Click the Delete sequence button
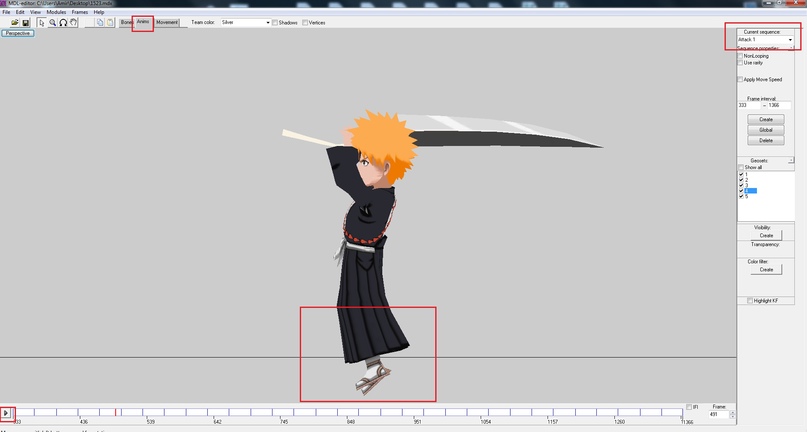Viewport: 807px width, 432px height. point(766,141)
